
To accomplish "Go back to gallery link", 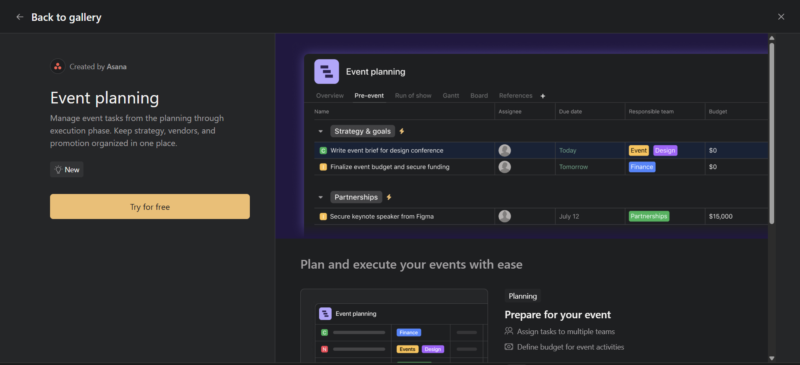I will click(66, 17).
